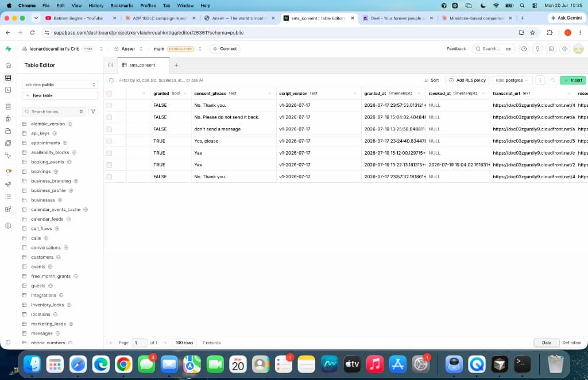Viewport: 588px width, 380px height.
Task: Go to next page arrow in pagination
Action: [x=165, y=343]
